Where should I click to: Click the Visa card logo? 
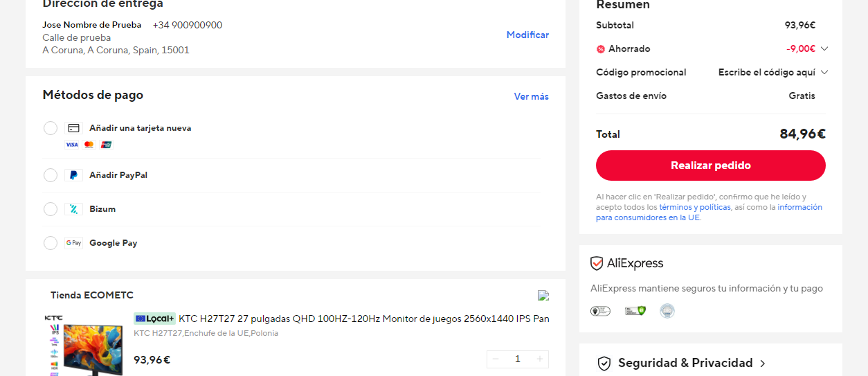72,145
